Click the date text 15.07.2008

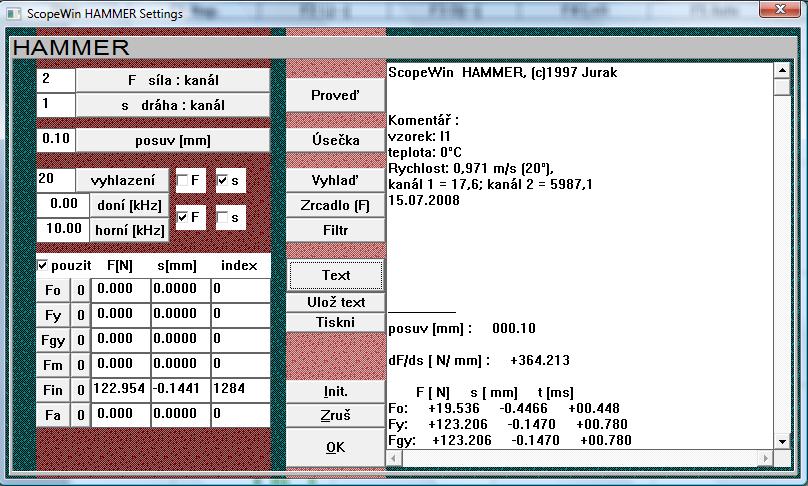(424, 200)
